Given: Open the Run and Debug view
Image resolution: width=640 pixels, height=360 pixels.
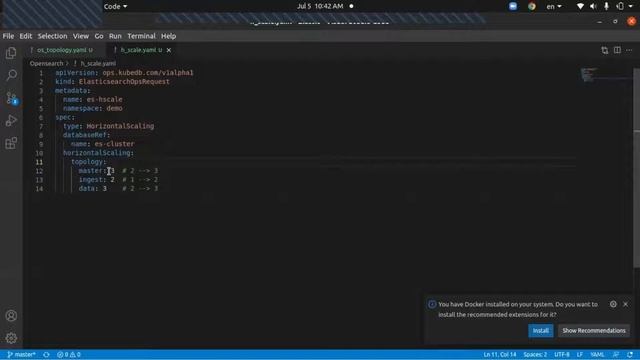Looking at the screenshot, I should click(11, 120).
